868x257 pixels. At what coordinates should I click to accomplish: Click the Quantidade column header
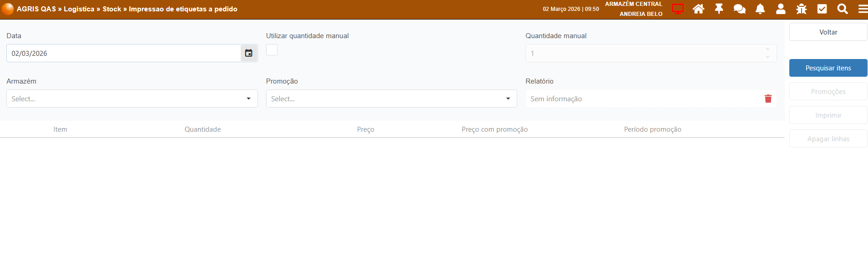pos(202,129)
